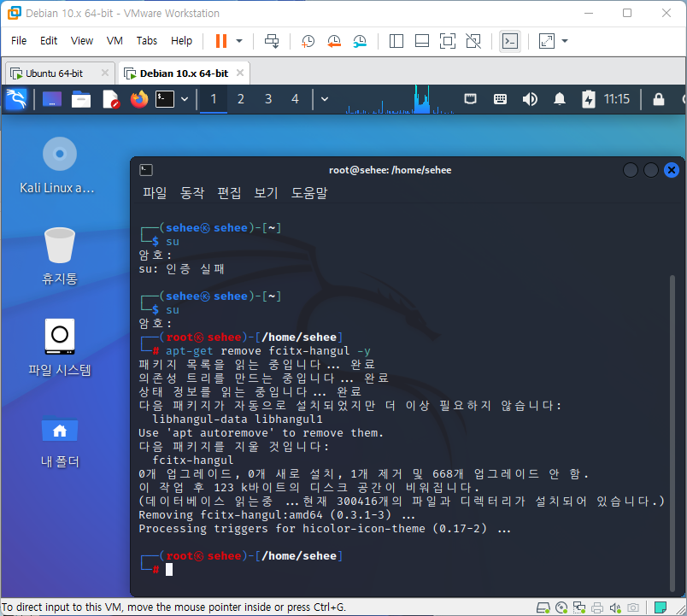Close the Debian 10.x 64-bit tab
Image resolution: width=687 pixels, height=616 pixels.
240,73
